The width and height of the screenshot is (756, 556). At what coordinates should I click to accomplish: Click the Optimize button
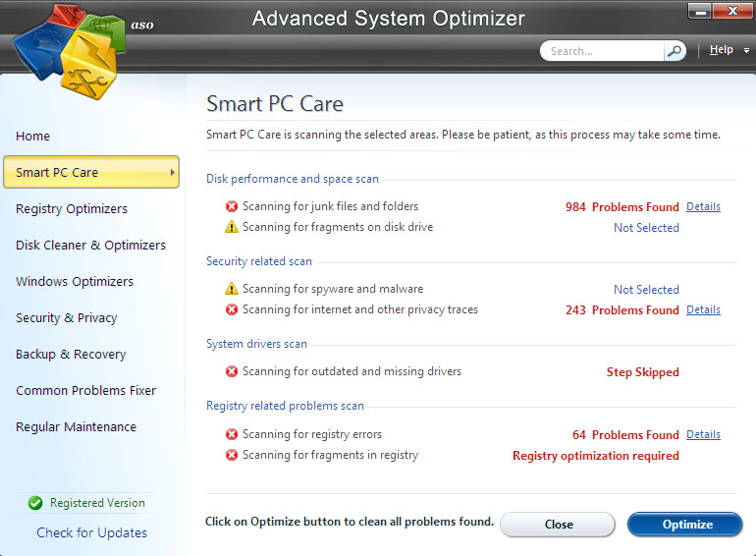click(x=684, y=525)
